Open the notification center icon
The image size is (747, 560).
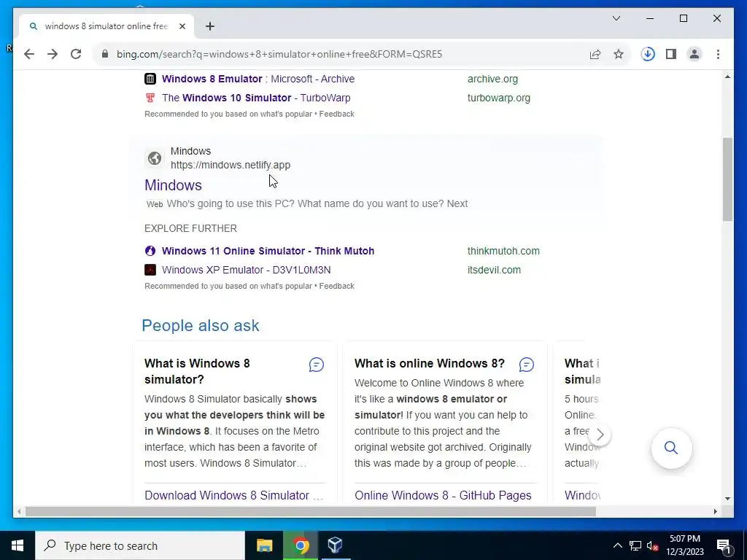724,545
